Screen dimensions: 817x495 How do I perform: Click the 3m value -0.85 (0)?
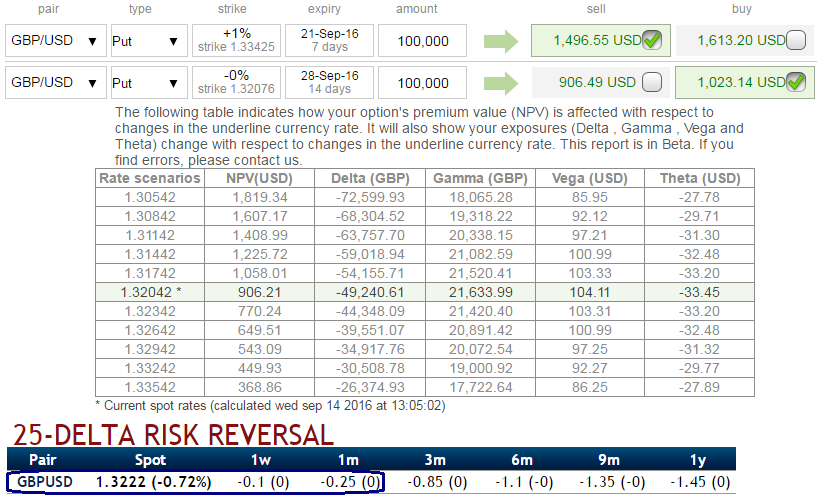tap(437, 482)
